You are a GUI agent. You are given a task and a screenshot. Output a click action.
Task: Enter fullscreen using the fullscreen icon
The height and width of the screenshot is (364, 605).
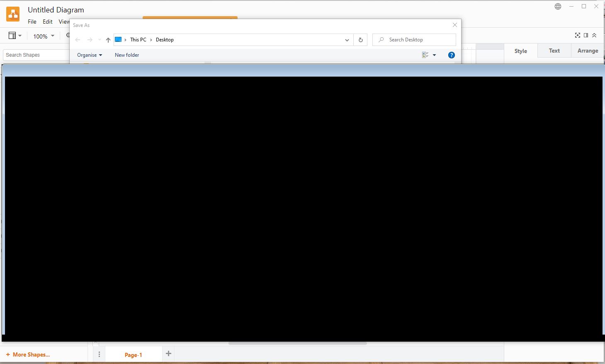[x=577, y=35]
